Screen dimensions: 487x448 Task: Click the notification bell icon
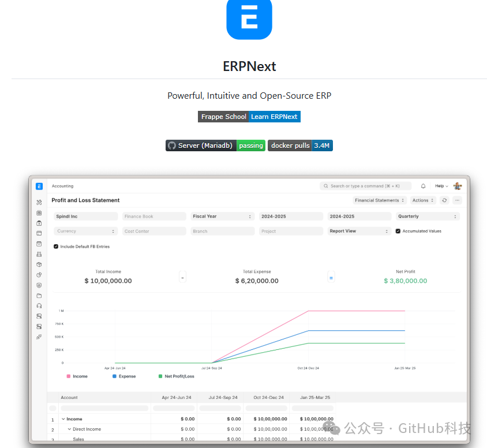click(424, 186)
